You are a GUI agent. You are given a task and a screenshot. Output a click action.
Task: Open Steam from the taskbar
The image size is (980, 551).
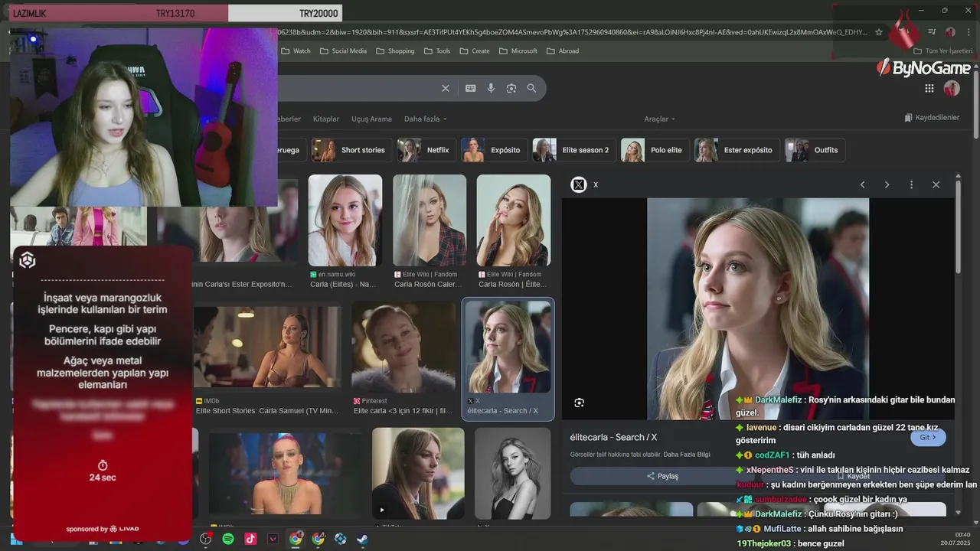click(x=363, y=539)
